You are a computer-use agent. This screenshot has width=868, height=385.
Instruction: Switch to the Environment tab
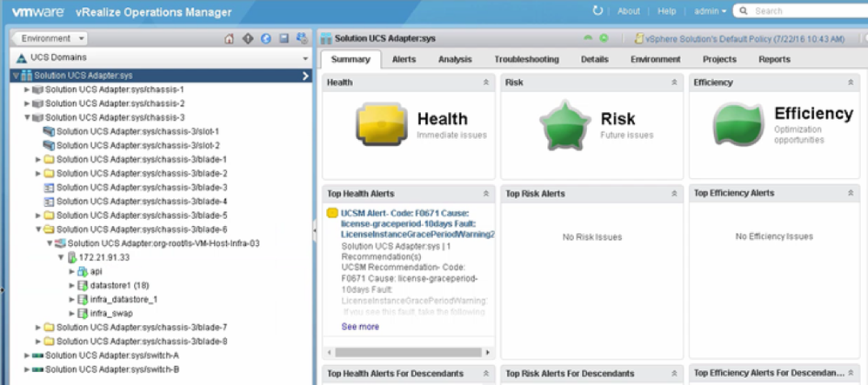pyautogui.click(x=656, y=59)
